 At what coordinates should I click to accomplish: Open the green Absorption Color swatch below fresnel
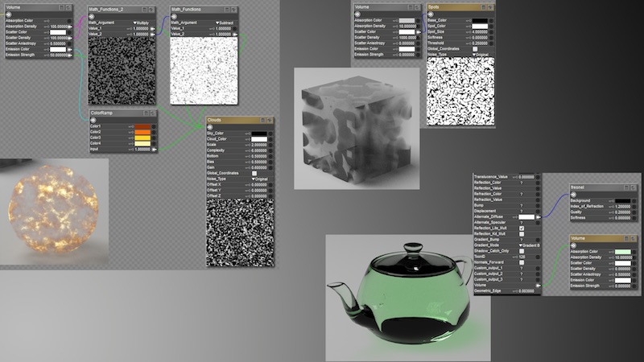click(622, 252)
